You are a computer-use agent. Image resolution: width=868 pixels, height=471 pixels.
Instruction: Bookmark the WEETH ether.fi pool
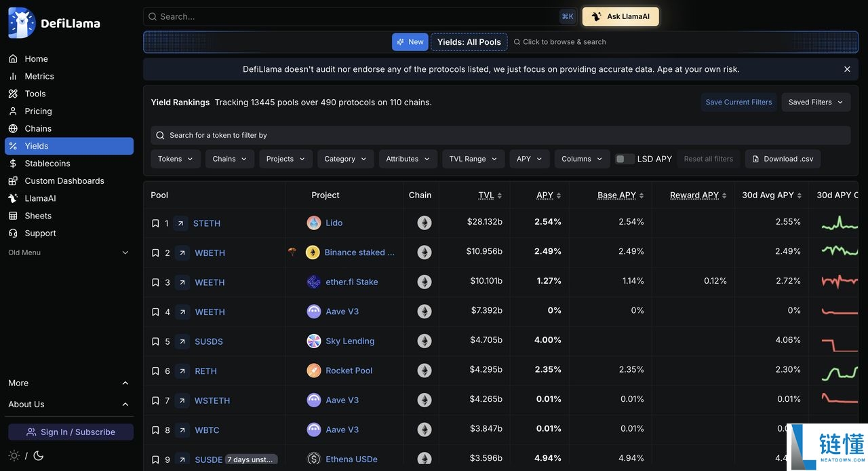click(x=155, y=282)
